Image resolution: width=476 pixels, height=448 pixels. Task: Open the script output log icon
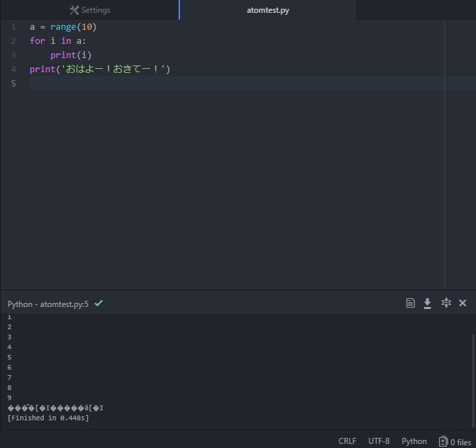point(410,303)
